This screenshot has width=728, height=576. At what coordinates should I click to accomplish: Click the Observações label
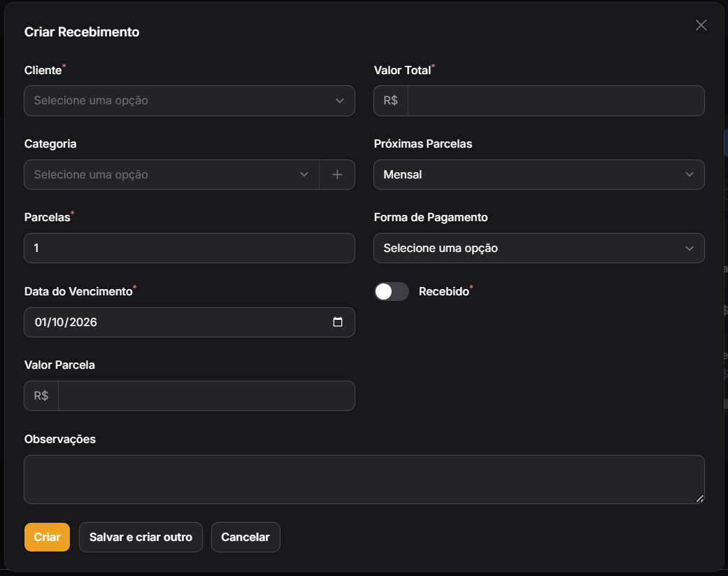pyautogui.click(x=60, y=439)
